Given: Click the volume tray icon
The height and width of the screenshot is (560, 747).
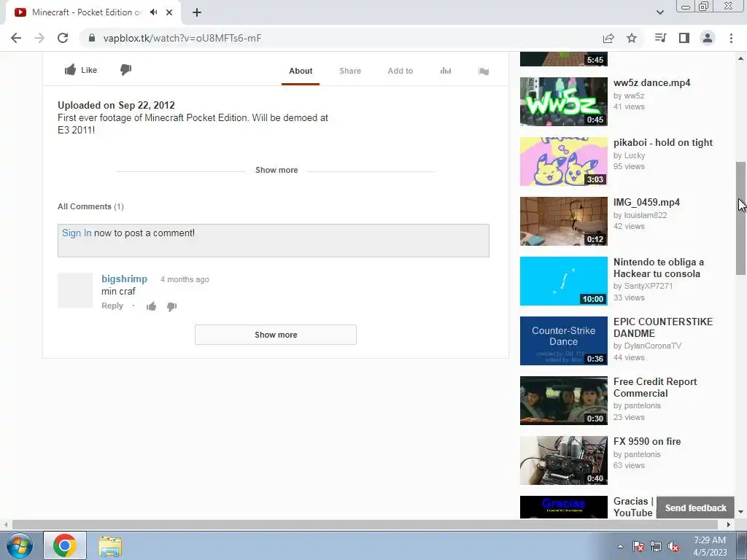Looking at the screenshot, I should pos(673,547).
